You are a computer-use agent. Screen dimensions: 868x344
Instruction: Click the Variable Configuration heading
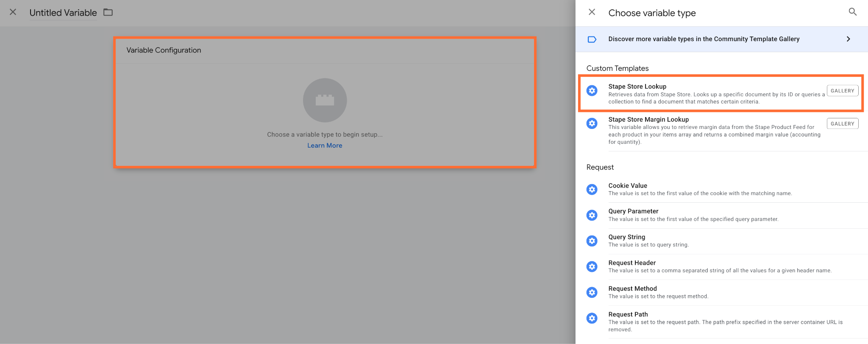click(164, 50)
